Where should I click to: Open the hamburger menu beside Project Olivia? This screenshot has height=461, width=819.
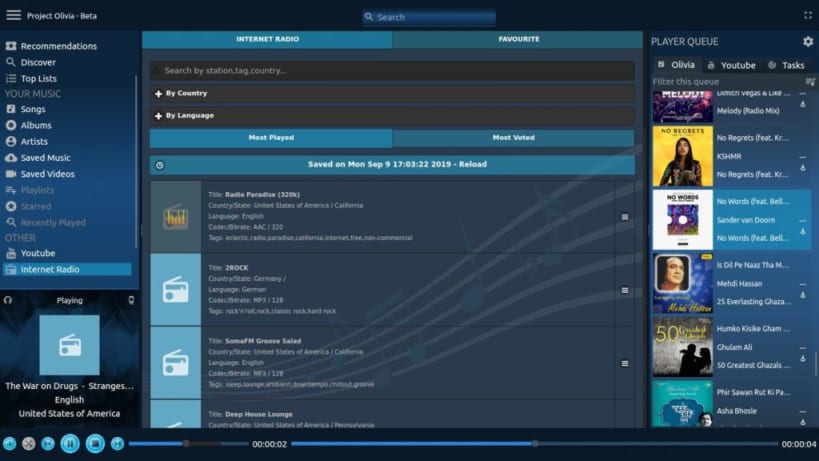click(x=14, y=15)
